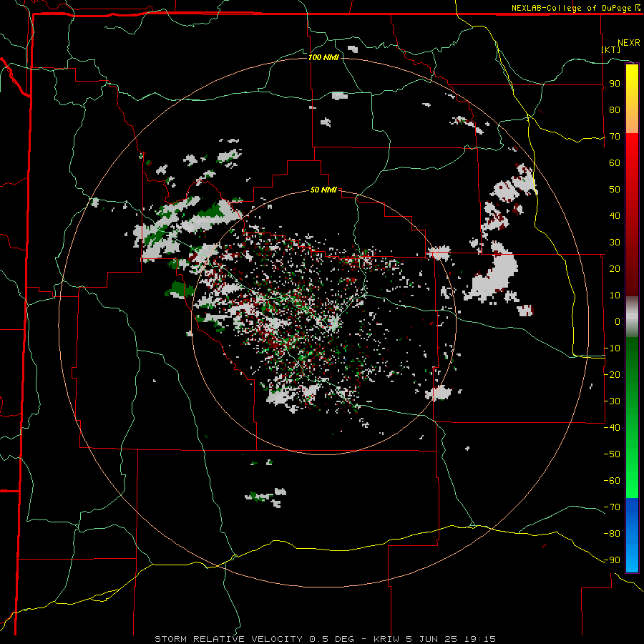Click the Storm Relative Velocity caption at bottom

tap(326, 639)
